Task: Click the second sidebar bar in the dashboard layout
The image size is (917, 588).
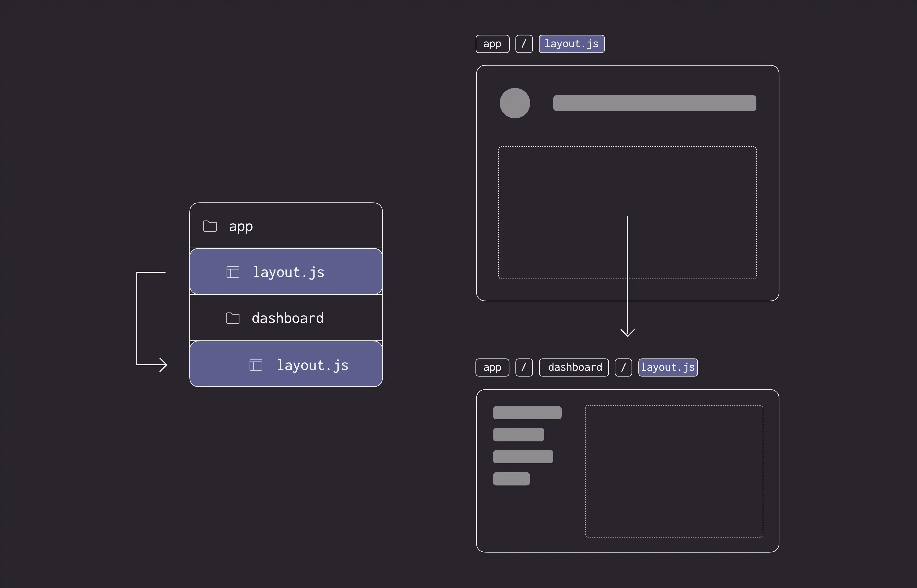Action: 518,435
